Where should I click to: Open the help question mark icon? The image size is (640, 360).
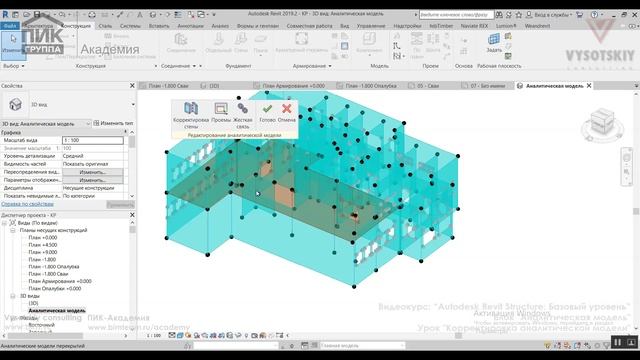tap(594, 15)
